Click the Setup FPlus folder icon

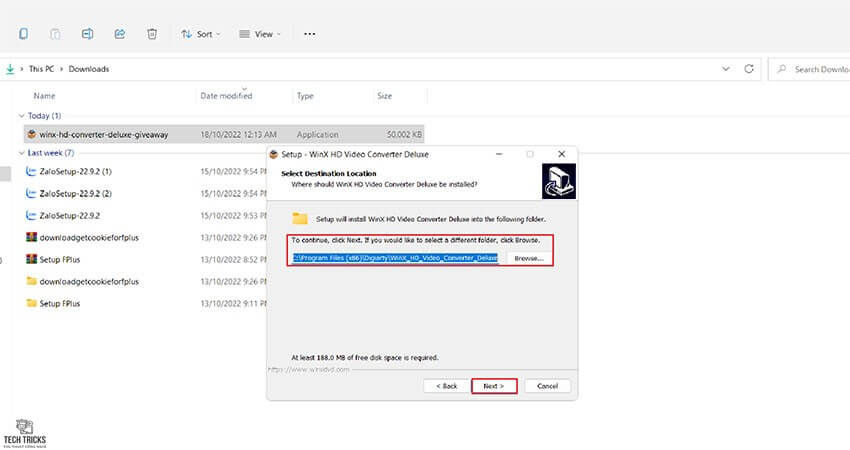point(31,304)
